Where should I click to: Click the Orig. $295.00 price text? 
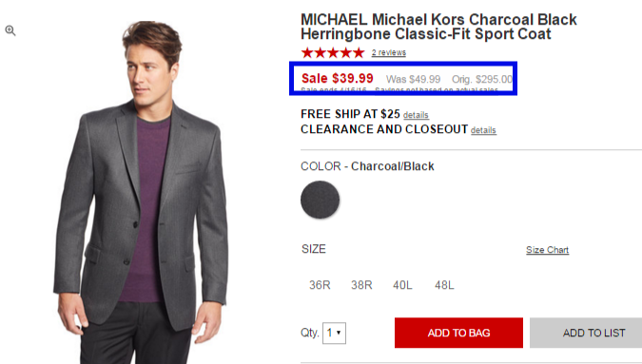click(482, 79)
